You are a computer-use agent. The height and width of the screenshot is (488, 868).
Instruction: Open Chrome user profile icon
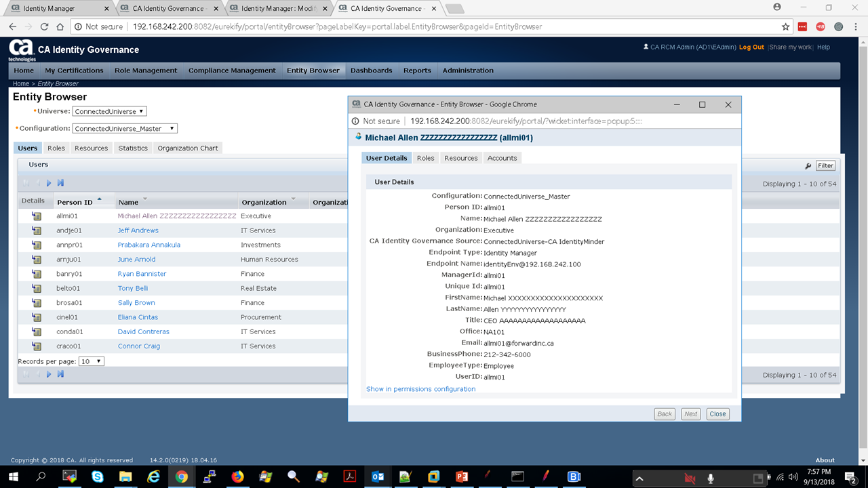(x=777, y=7)
